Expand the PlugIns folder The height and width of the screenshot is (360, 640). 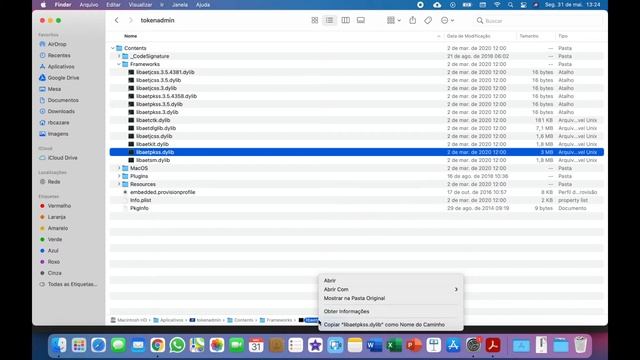(119, 176)
